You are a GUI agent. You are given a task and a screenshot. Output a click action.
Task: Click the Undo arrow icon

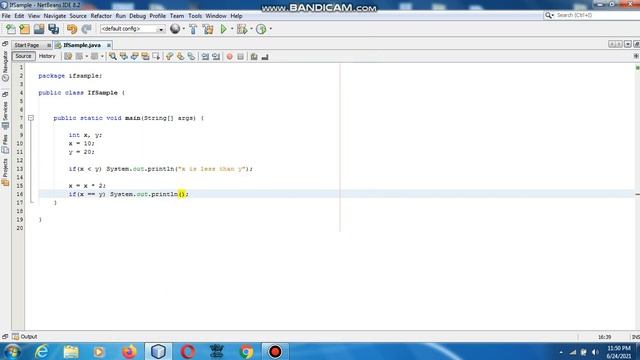(x=72, y=29)
